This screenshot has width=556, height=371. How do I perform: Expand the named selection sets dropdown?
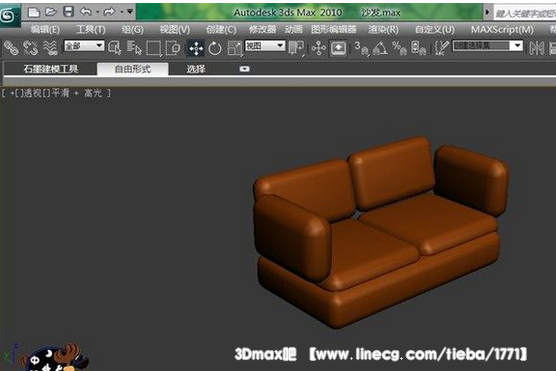(488, 46)
